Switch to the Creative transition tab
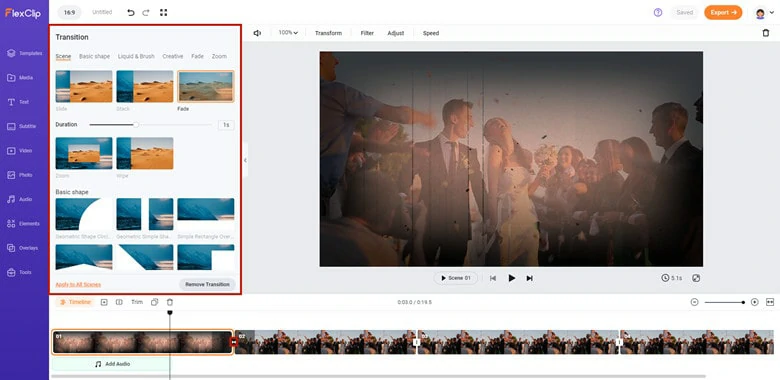 click(173, 56)
